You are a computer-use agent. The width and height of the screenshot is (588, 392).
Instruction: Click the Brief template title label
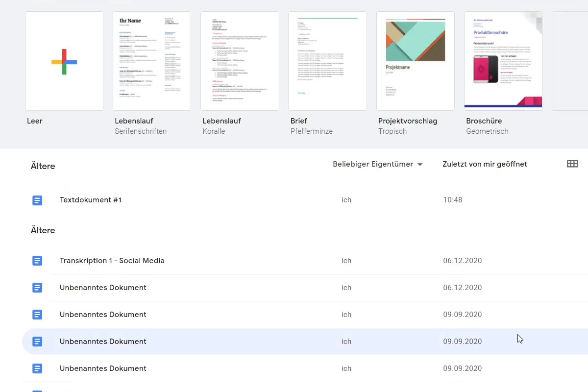point(298,121)
